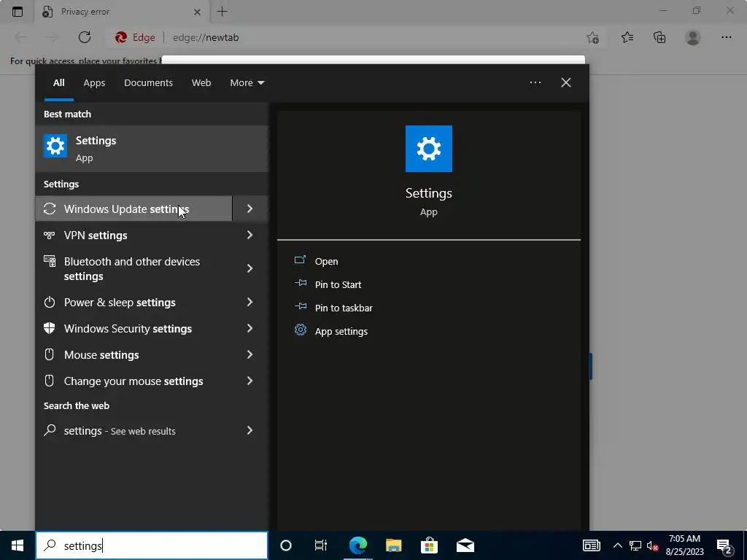Expand Power & sleep settings arrow
Viewport: 747px width, 560px height.
click(x=249, y=302)
